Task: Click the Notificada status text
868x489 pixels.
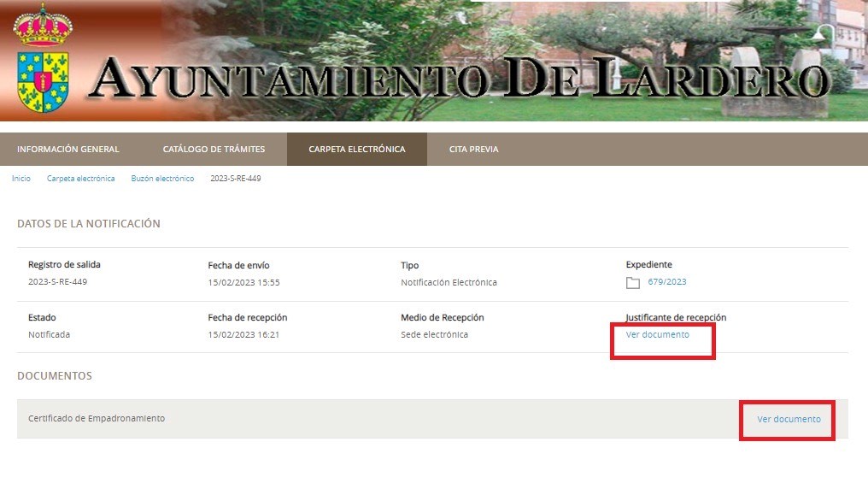Action: (49, 335)
